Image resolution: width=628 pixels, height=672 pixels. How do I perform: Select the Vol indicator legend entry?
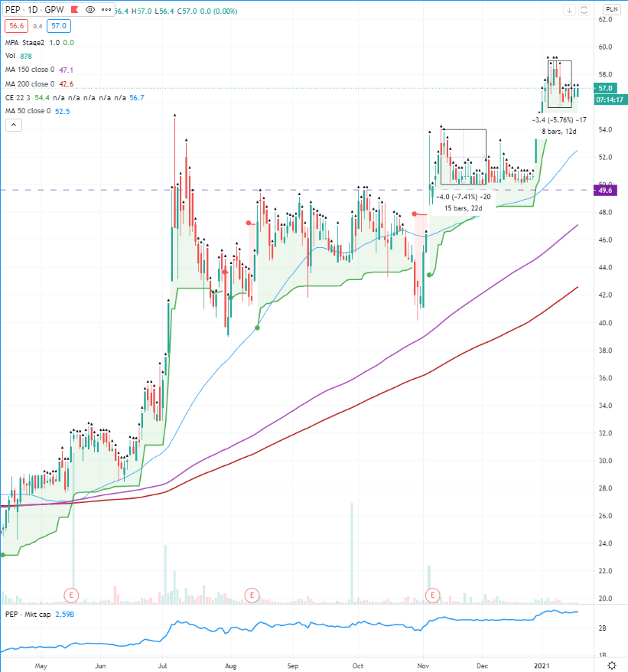pos(11,57)
